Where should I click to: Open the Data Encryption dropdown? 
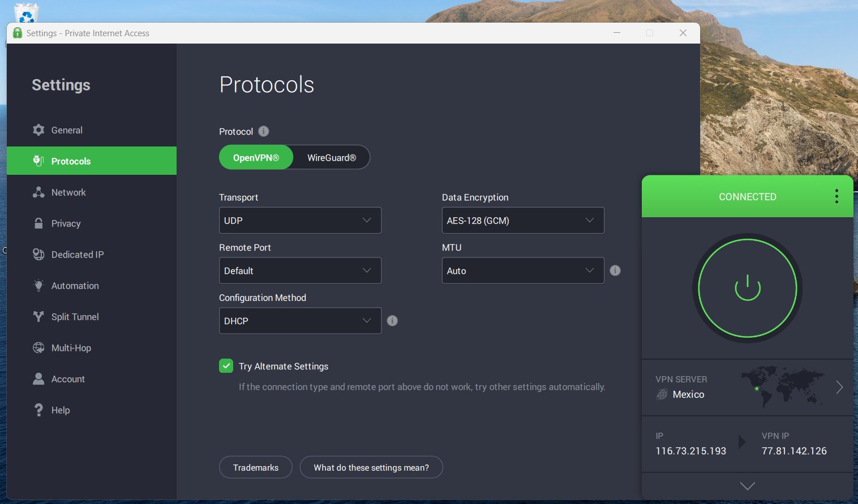(522, 221)
